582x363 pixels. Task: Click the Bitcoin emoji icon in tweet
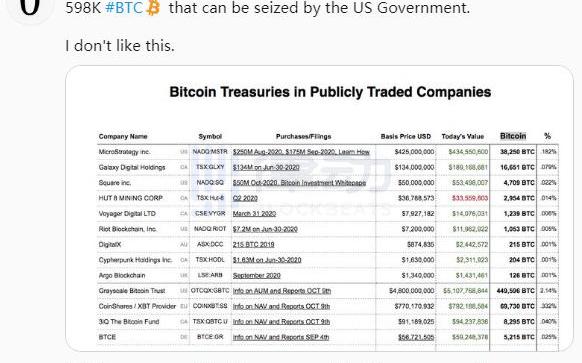pyautogui.click(x=153, y=8)
